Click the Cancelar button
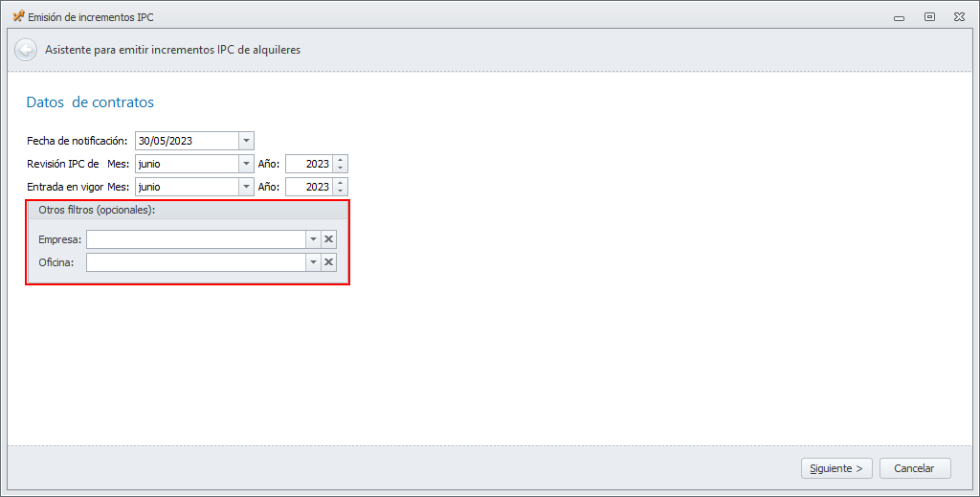The height and width of the screenshot is (497, 980). tap(914, 468)
